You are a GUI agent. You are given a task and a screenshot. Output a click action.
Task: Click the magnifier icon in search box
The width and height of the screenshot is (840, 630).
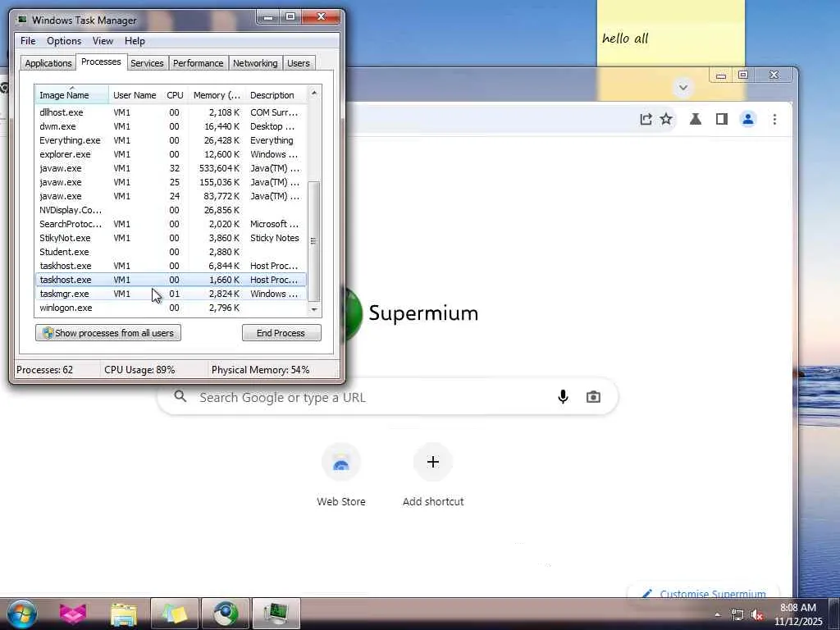pyautogui.click(x=180, y=396)
